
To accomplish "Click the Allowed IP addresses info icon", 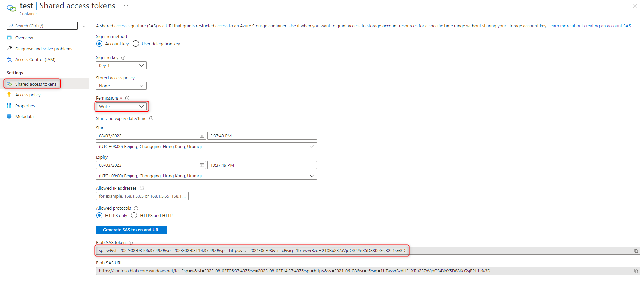I will coord(142,188).
